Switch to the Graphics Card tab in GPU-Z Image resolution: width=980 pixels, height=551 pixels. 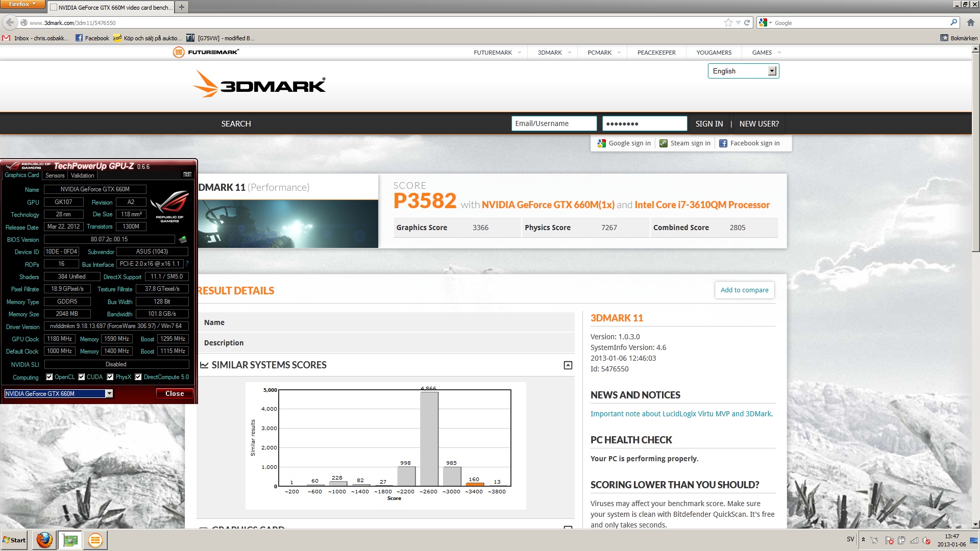(x=22, y=175)
